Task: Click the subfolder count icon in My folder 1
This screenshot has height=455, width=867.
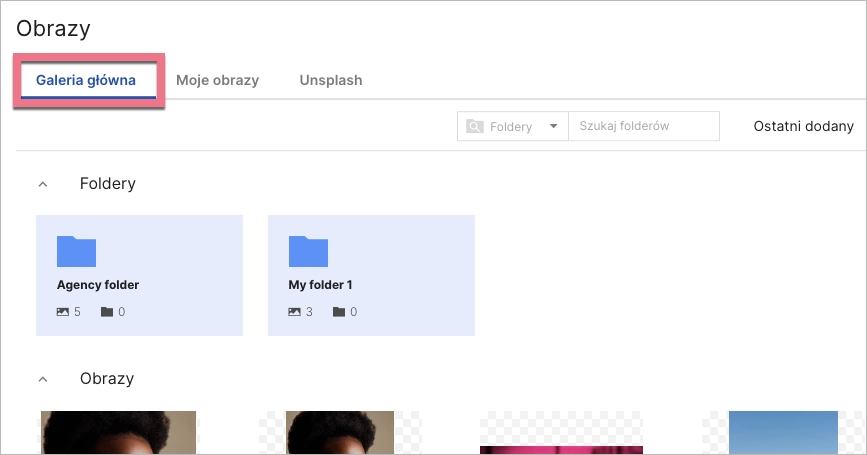Action: [x=339, y=312]
